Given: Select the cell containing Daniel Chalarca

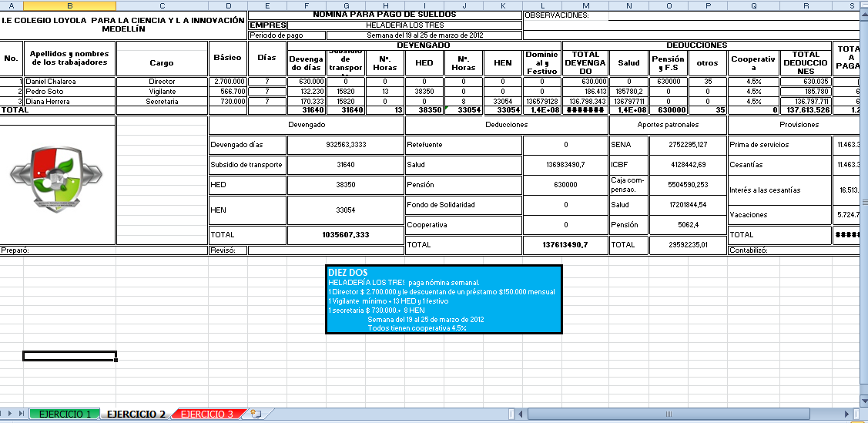Looking at the screenshot, I should coord(69,81).
